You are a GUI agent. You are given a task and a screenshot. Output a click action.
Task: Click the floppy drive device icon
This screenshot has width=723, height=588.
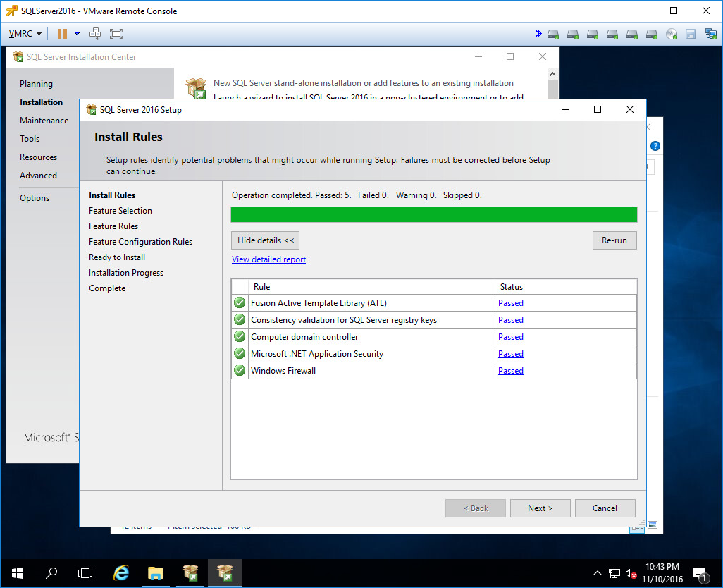pos(691,34)
